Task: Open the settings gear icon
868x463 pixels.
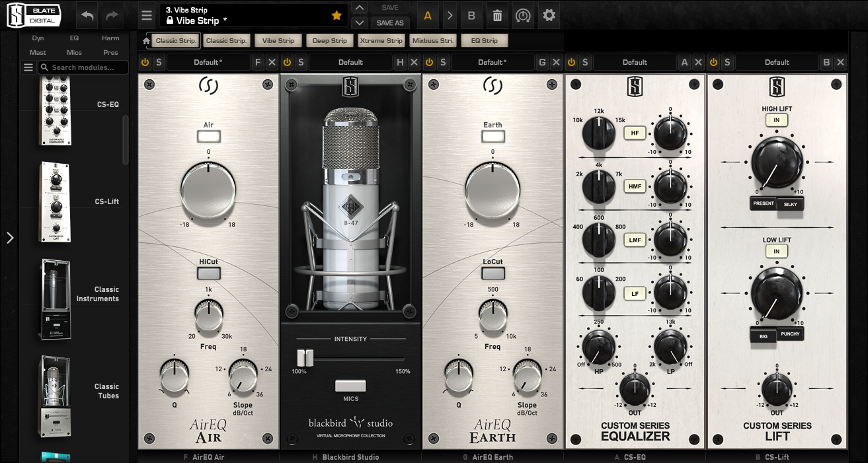Action: click(x=549, y=15)
